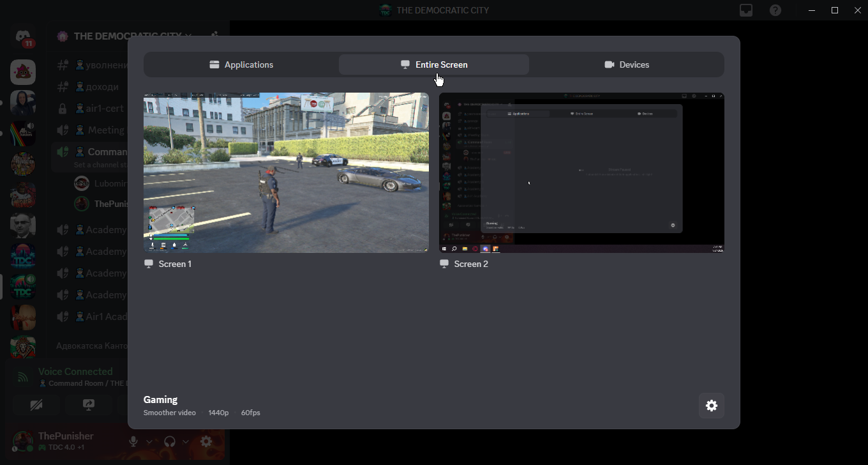Screen dimensions: 868x465
Task: Open the TDC server icon with green speaker
Action: (23, 287)
